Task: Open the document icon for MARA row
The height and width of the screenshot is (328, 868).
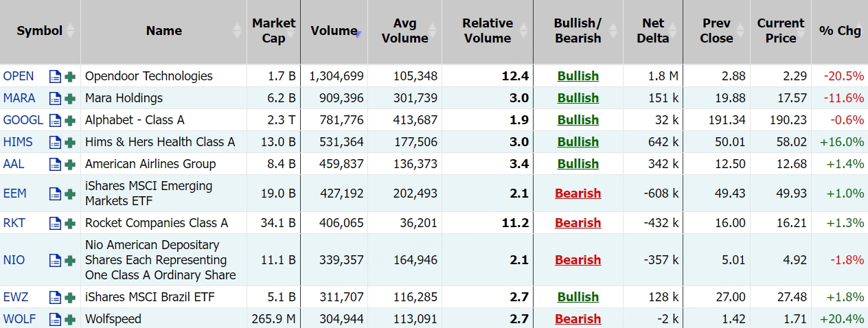Action: click(55, 98)
